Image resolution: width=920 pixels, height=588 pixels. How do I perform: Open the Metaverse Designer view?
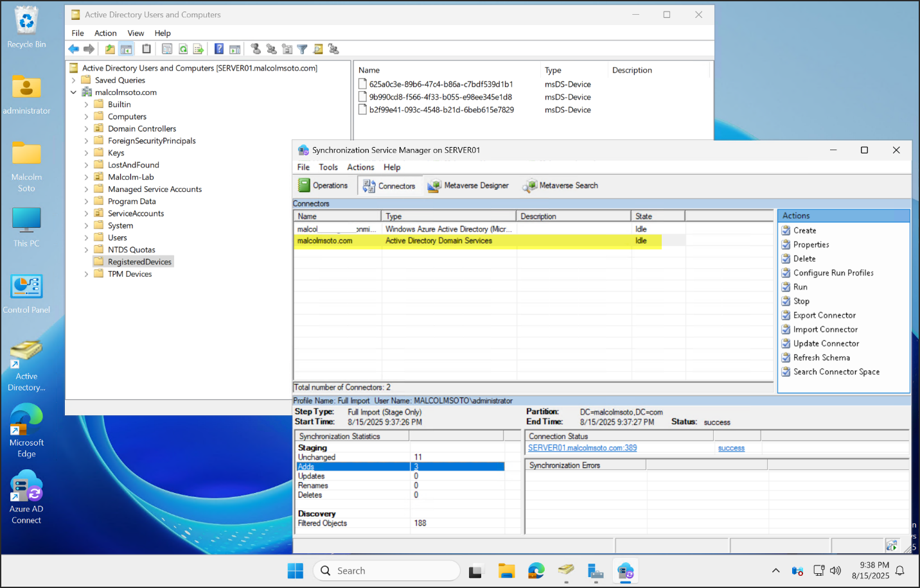pyautogui.click(x=468, y=186)
